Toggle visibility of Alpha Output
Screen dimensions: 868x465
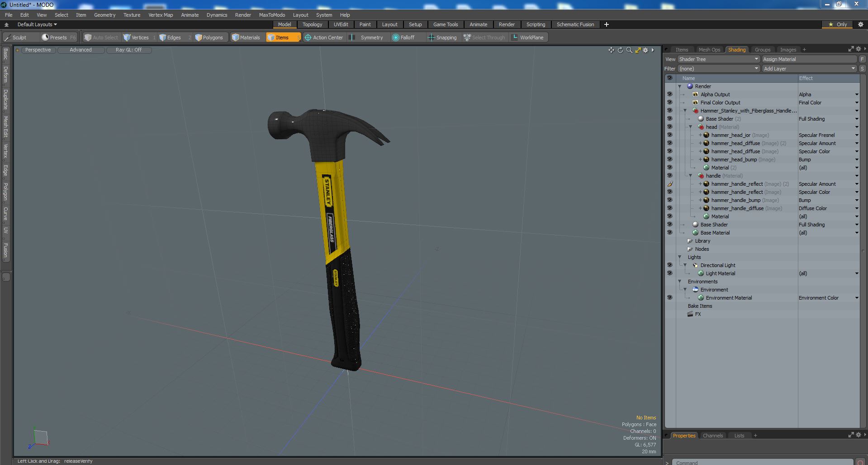point(669,94)
